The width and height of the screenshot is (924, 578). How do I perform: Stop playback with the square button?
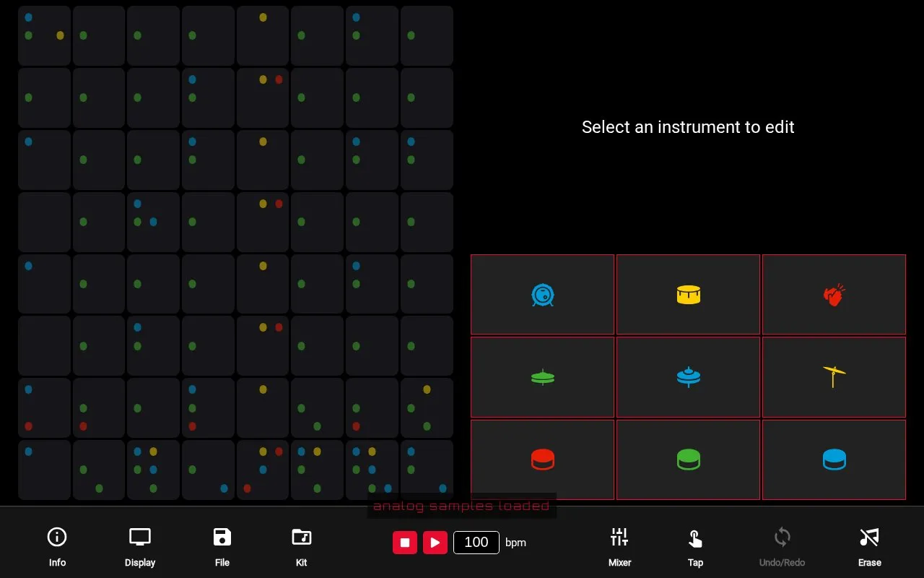405,543
